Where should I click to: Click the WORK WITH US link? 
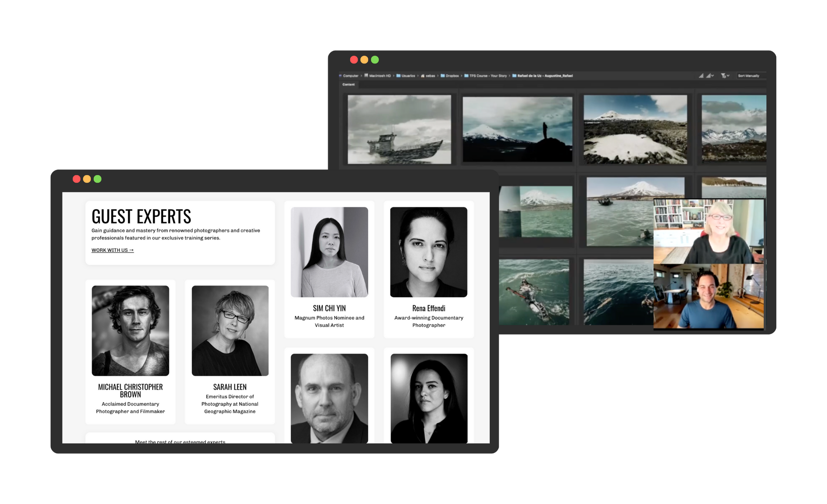[x=112, y=250]
